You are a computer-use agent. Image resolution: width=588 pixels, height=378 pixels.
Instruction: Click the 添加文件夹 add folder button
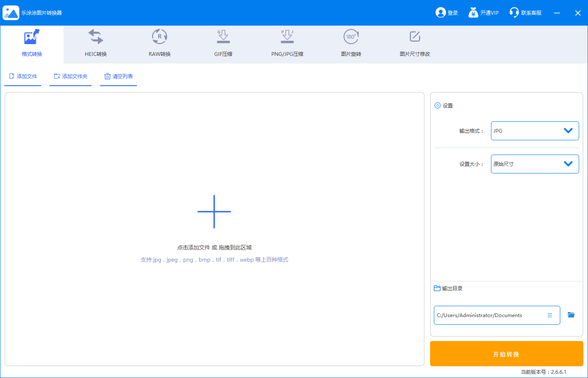(x=71, y=76)
